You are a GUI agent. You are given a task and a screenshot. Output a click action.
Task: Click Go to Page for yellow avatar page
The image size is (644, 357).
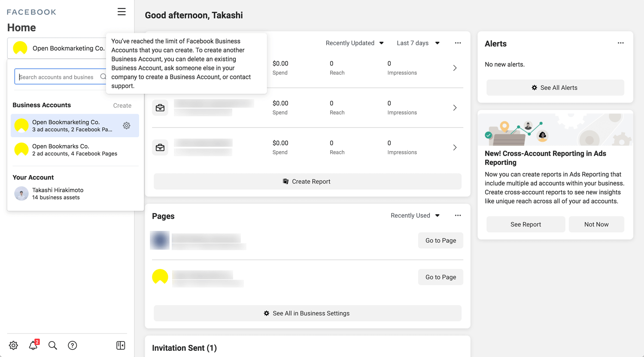coord(440,277)
